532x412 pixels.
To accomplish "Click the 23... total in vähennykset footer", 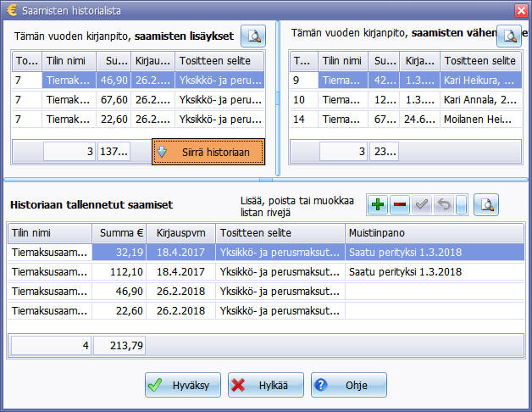I will [385, 152].
